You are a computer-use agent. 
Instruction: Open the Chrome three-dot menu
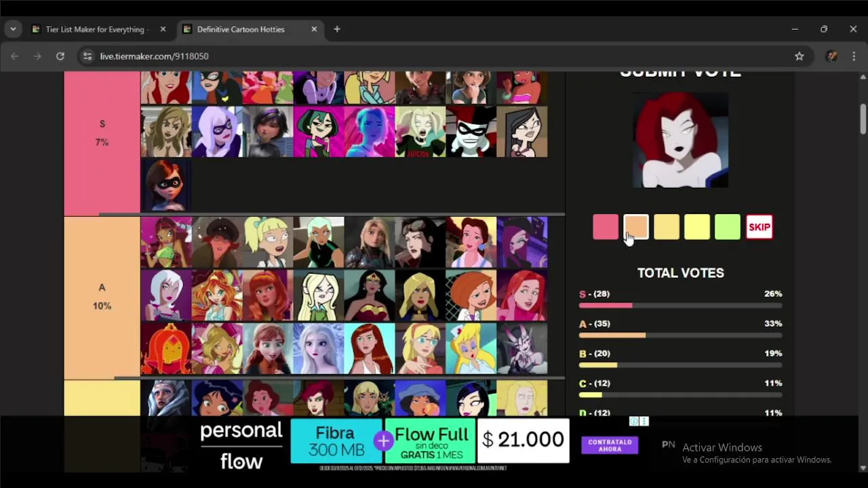coord(854,56)
